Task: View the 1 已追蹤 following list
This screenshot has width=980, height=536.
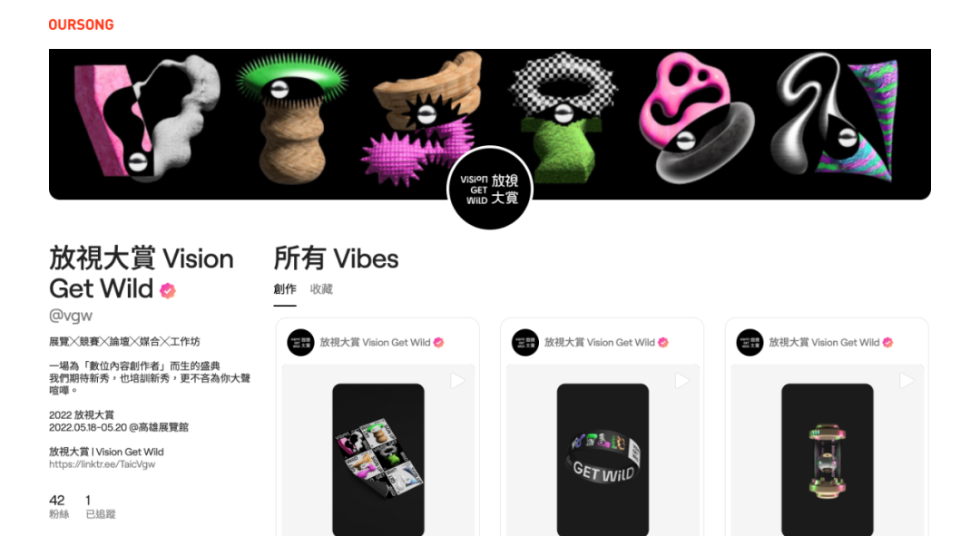Action: pos(100,507)
